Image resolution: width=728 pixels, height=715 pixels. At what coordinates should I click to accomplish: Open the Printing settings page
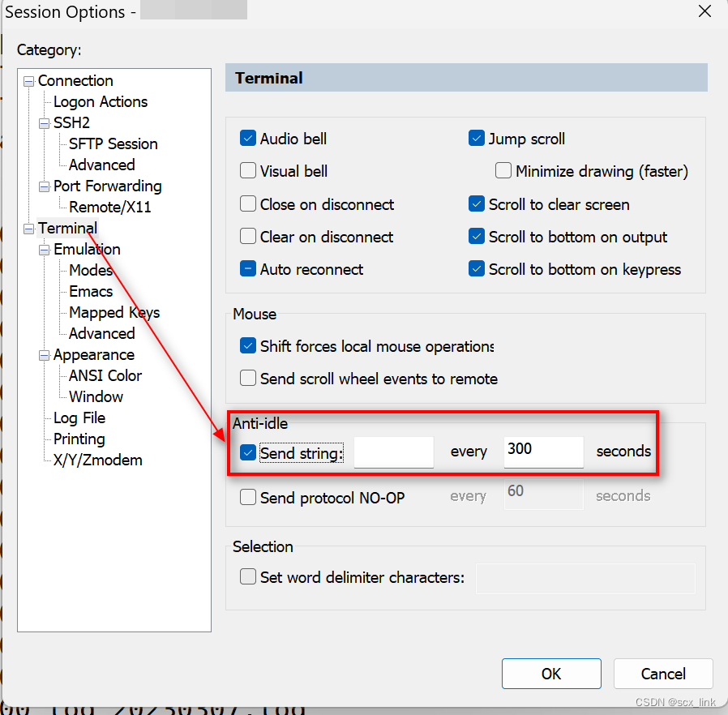78,439
